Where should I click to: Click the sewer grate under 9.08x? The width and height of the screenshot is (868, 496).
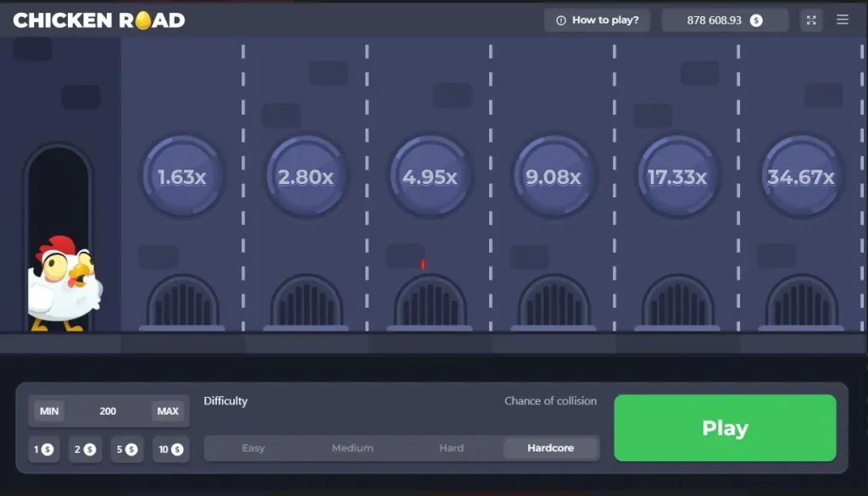click(554, 303)
